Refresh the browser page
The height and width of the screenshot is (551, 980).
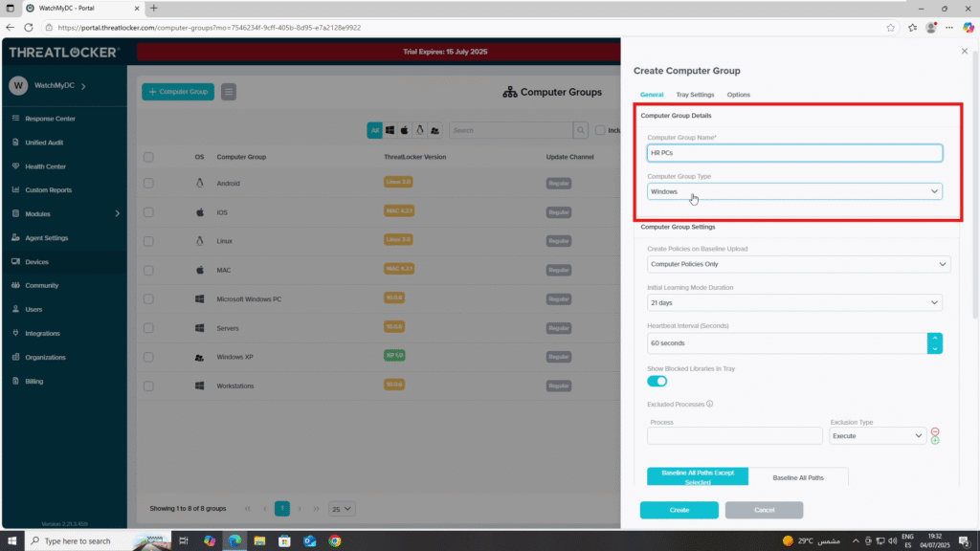pyautogui.click(x=28, y=28)
